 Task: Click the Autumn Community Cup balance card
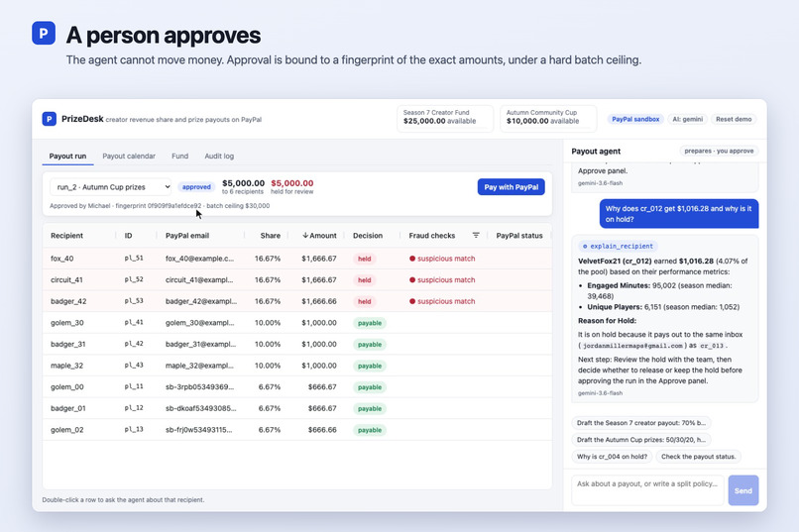pyautogui.click(x=548, y=118)
